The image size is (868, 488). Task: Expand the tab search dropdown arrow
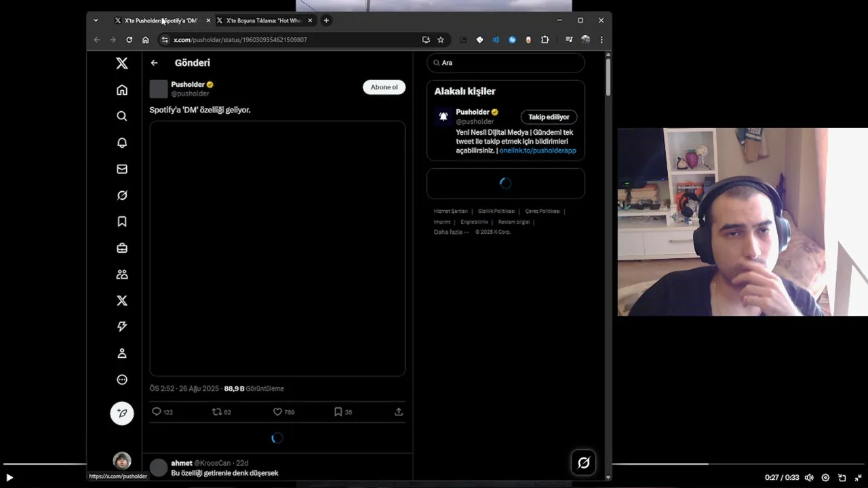96,20
